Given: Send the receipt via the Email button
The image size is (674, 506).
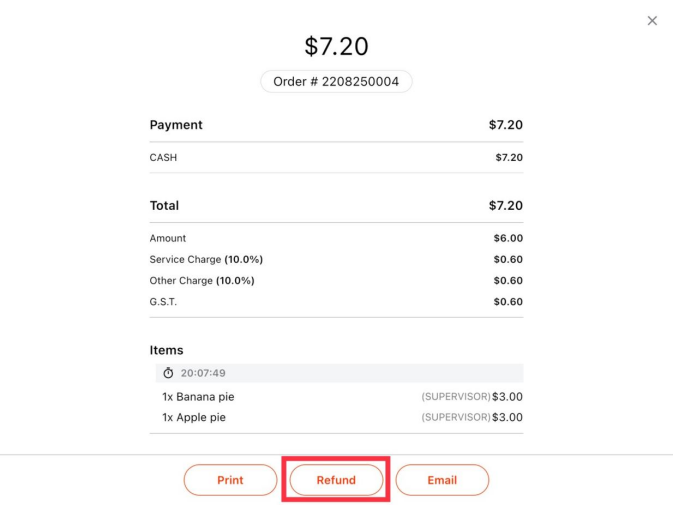Looking at the screenshot, I should pyautogui.click(x=442, y=480).
